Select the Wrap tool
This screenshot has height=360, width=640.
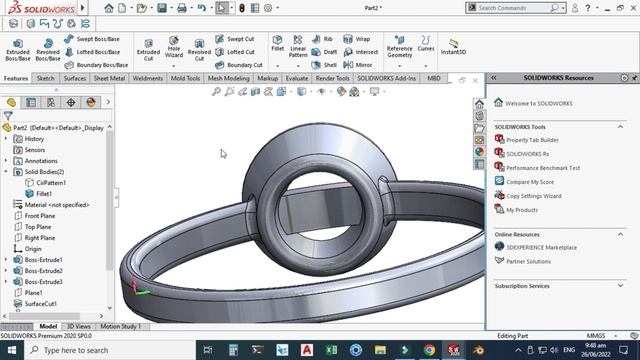pyautogui.click(x=357, y=39)
